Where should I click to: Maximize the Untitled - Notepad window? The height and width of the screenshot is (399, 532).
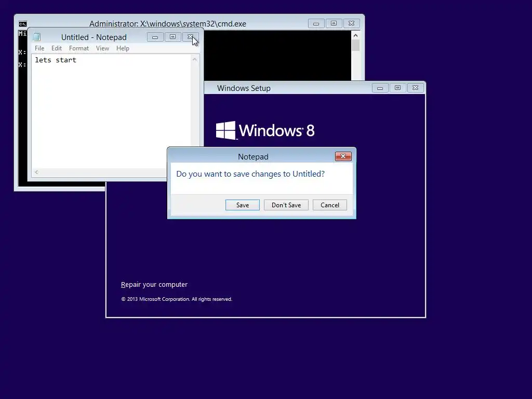click(x=172, y=37)
